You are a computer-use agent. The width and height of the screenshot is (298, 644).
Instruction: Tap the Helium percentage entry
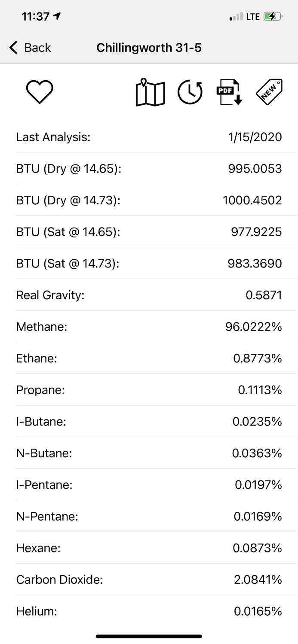(149, 611)
